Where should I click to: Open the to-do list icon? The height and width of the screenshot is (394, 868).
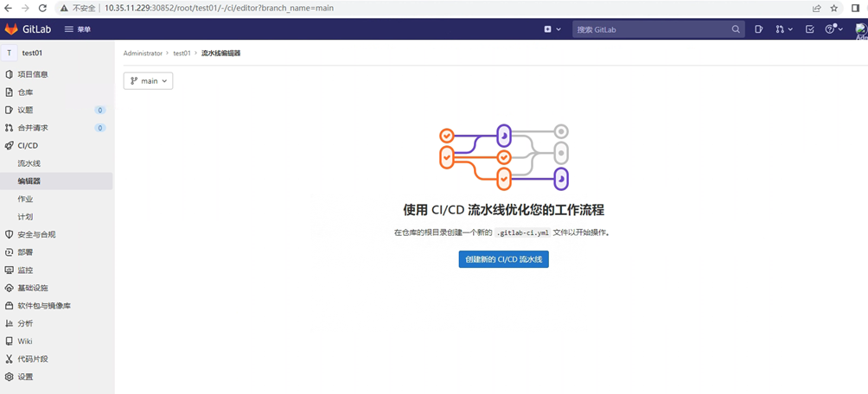coord(809,29)
